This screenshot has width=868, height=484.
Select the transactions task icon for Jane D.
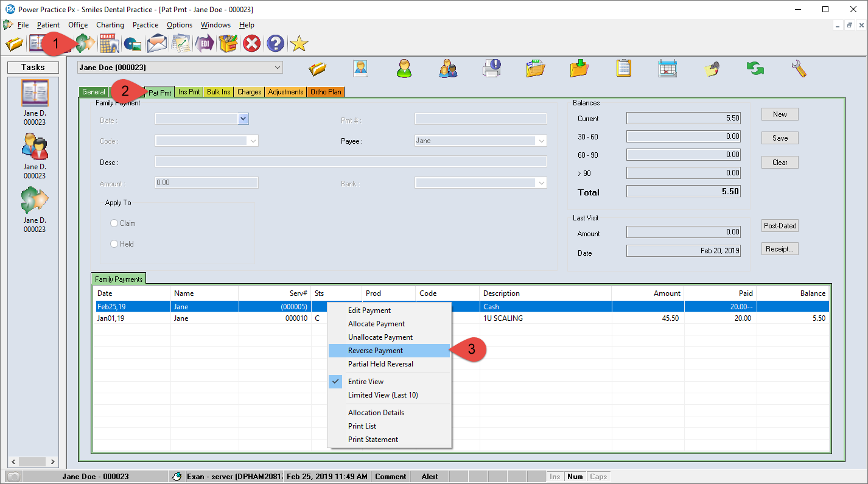[35, 200]
